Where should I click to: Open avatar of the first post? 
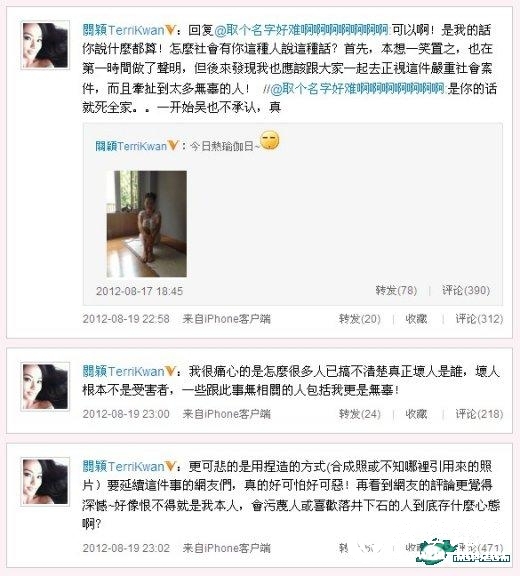pyautogui.click(x=45, y=45)
